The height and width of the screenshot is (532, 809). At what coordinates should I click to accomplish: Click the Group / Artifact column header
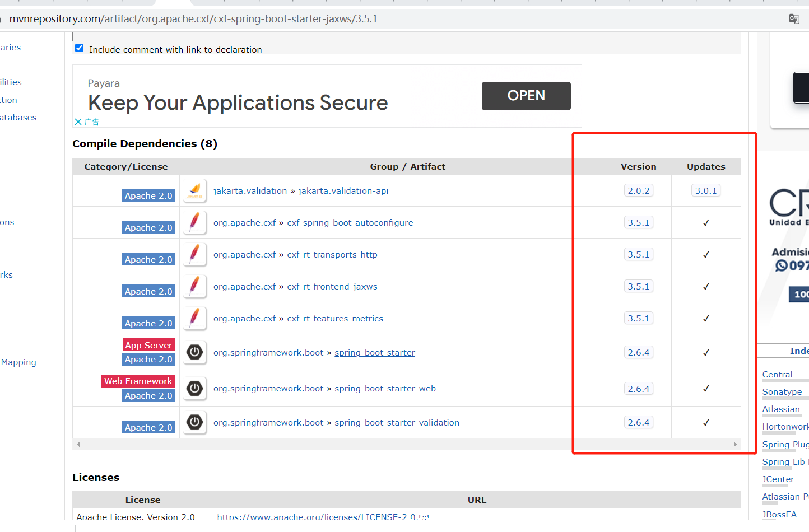pyautogui.click(x=408, y=167)
